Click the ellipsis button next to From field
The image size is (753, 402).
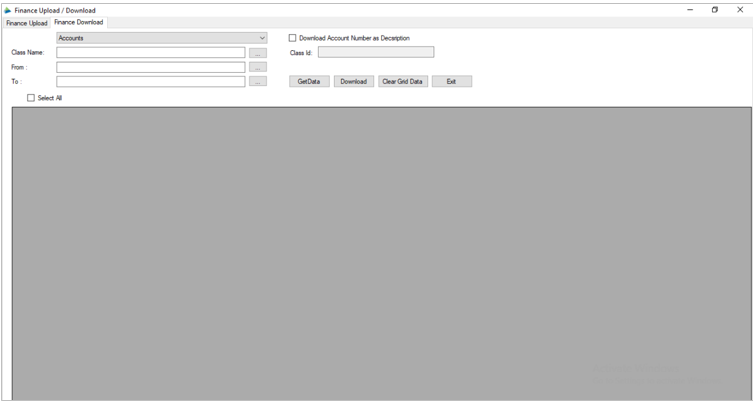(x=258, y=67)
